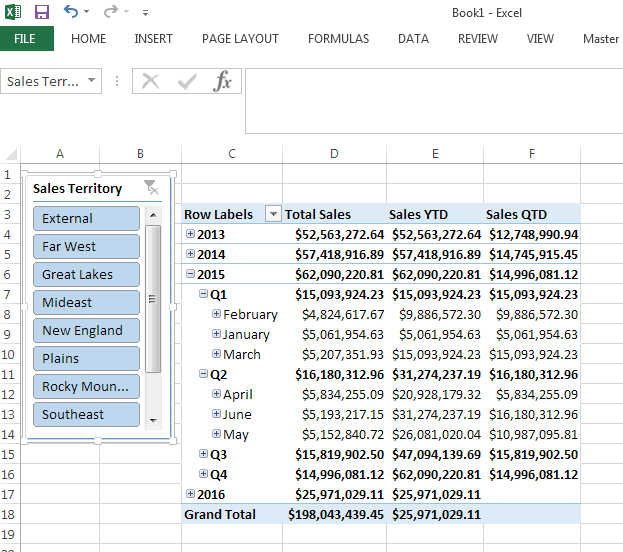This screenshot has width=623, height=552.
Task: Open the FILE backstage menu
Action: coord(26,39)
